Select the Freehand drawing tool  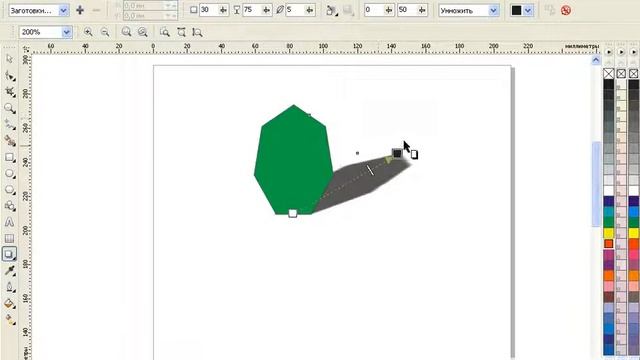coord(9,124)
